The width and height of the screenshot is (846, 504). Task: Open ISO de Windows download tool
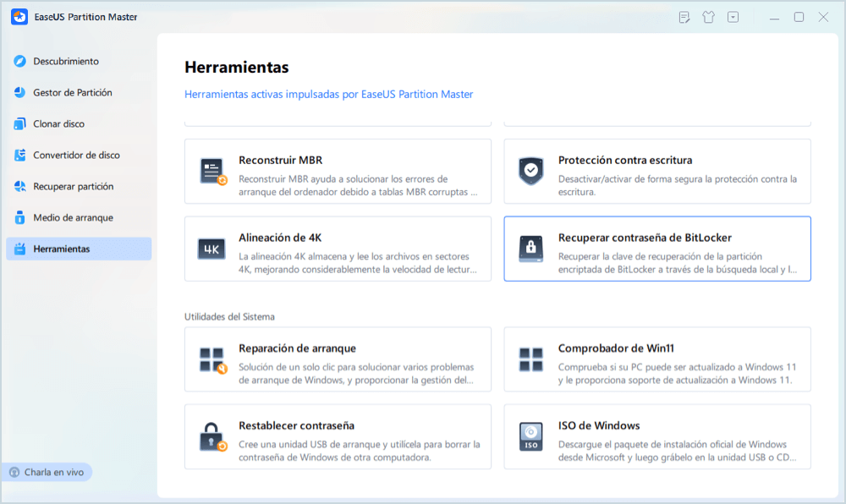pos(657,436)
